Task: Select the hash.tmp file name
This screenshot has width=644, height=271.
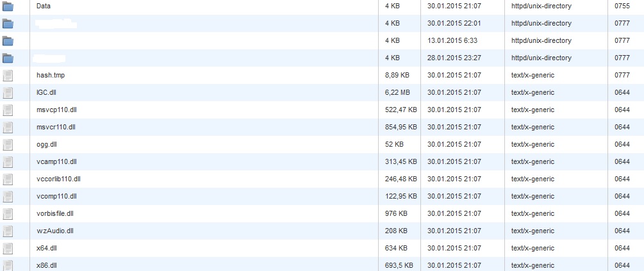Action: point(51,75)
